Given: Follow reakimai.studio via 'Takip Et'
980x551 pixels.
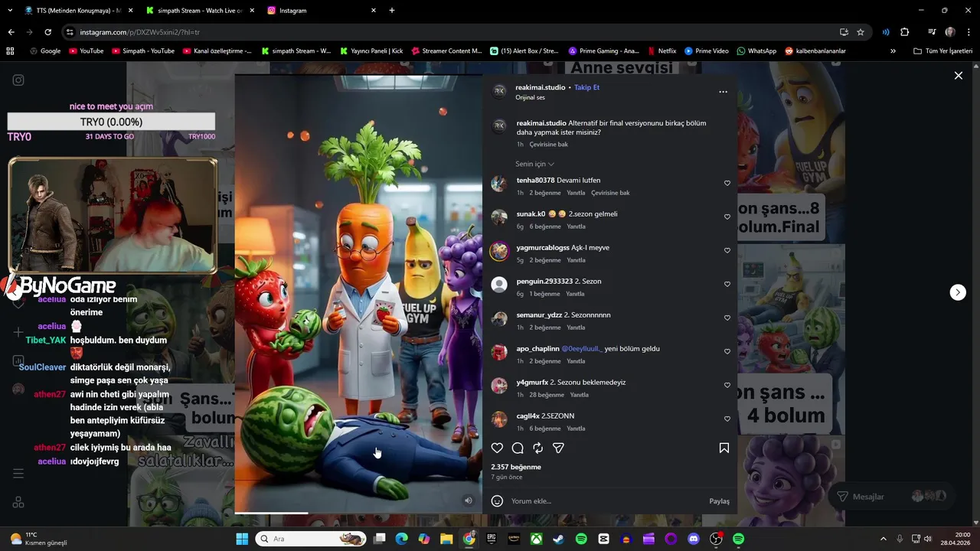Looking at the screenshot, I should (x=586, y=87).
